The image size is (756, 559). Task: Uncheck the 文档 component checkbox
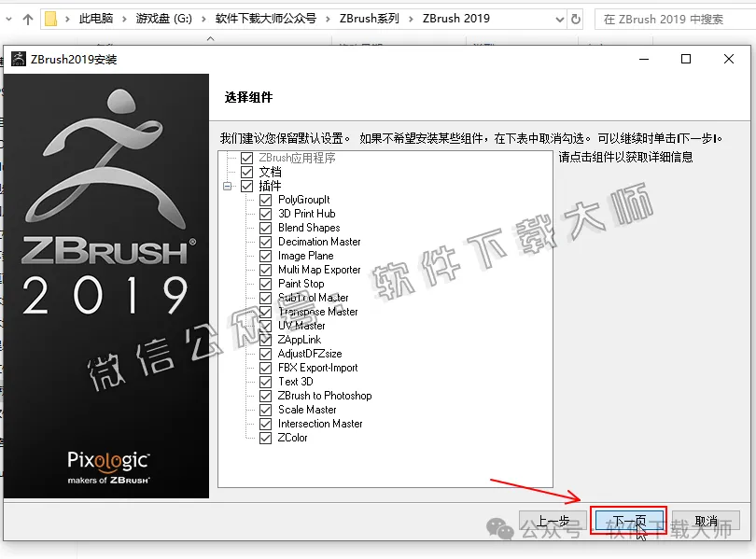247,172
